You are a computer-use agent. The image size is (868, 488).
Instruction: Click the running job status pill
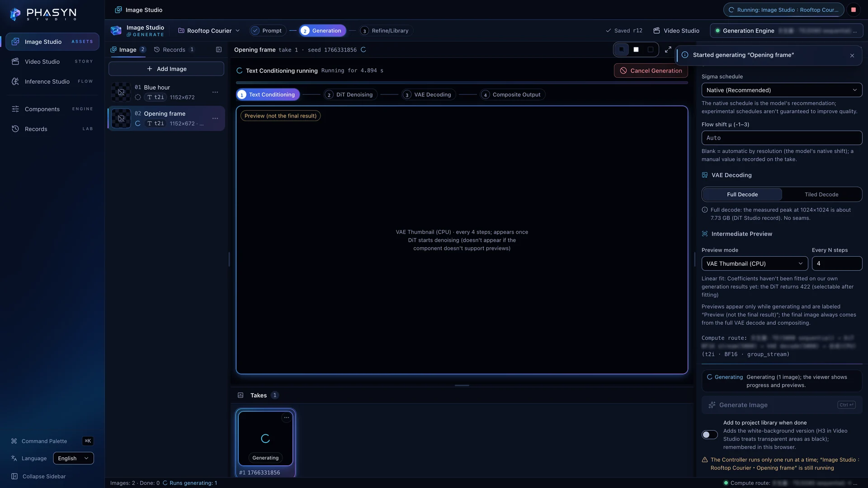[x=783, y=9]
